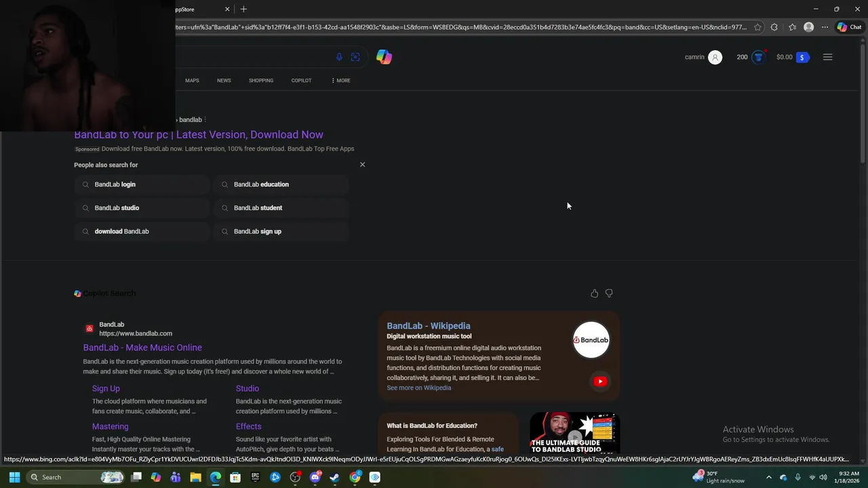
Task: Click See more on Wikipedia
Action: click(418, 388)
